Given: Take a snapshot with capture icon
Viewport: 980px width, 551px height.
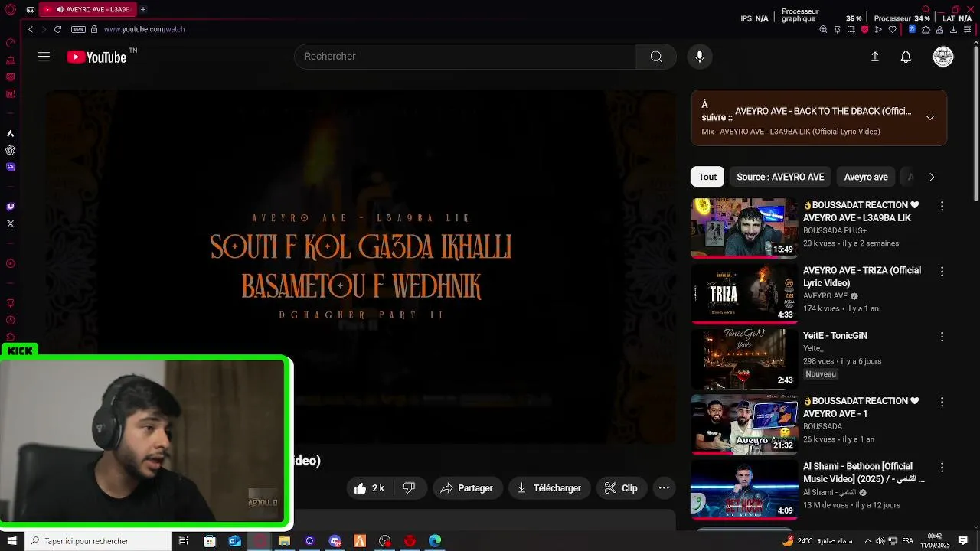Looking at the screenshot, I should pyautogui.click(x=851, y=30).
